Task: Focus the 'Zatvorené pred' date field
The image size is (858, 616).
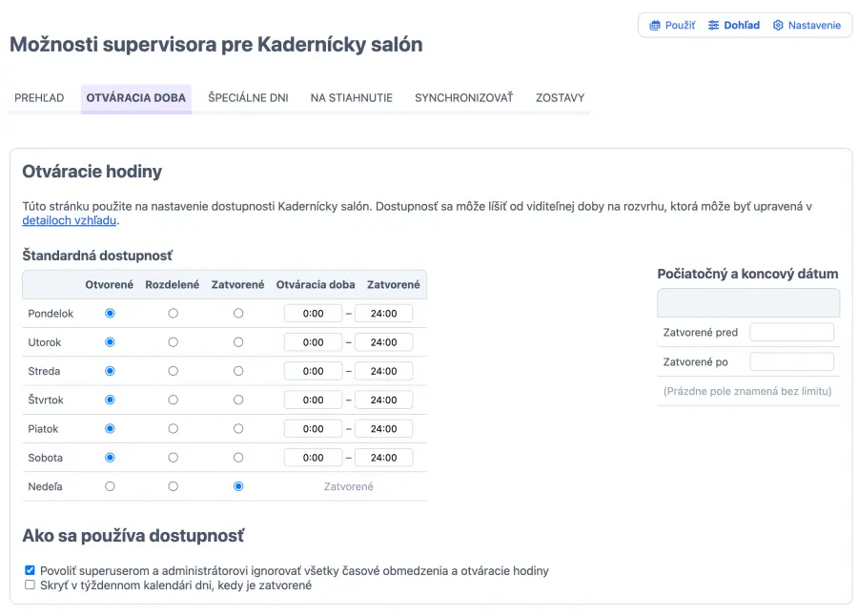Action: pyautogui.click(x=791, y=333)
